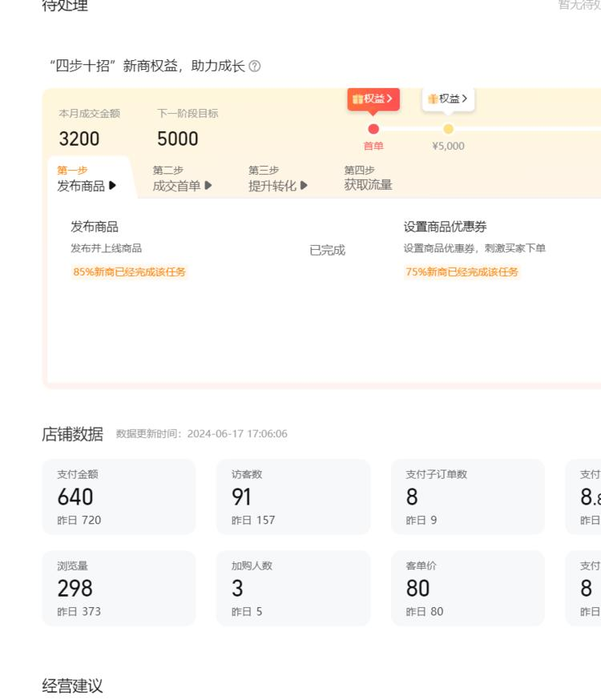Screen dimensions: 601x700
Task: Open the 客单价 data card
Action: pyautogui.click(x=468, y=589)
